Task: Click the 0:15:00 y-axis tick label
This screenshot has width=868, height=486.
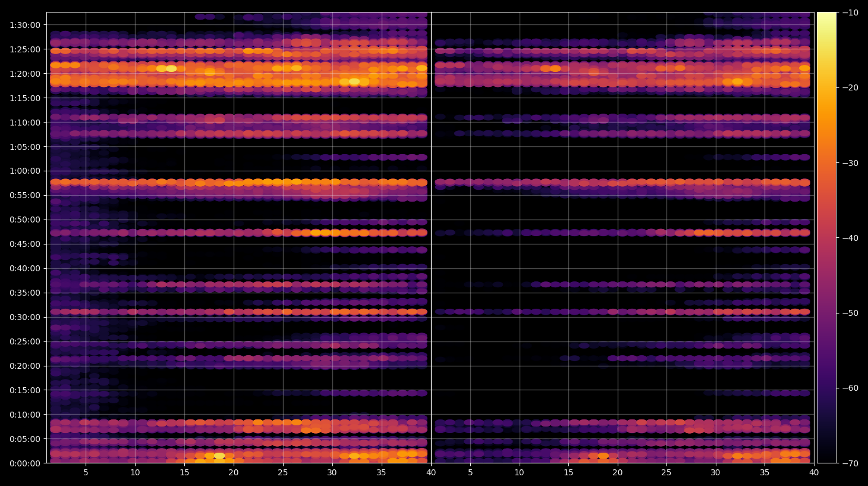Action: pos(25,391)
